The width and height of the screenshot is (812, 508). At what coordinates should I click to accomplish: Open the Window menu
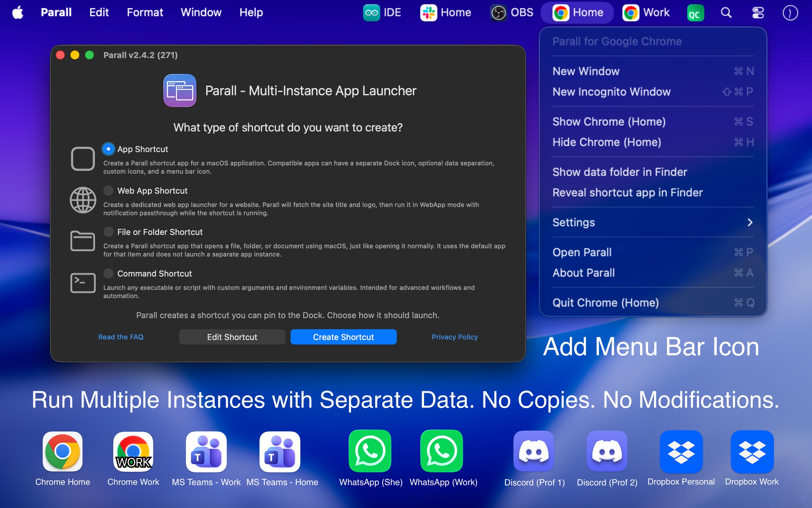pyautogui.click(x=201, y=12)
